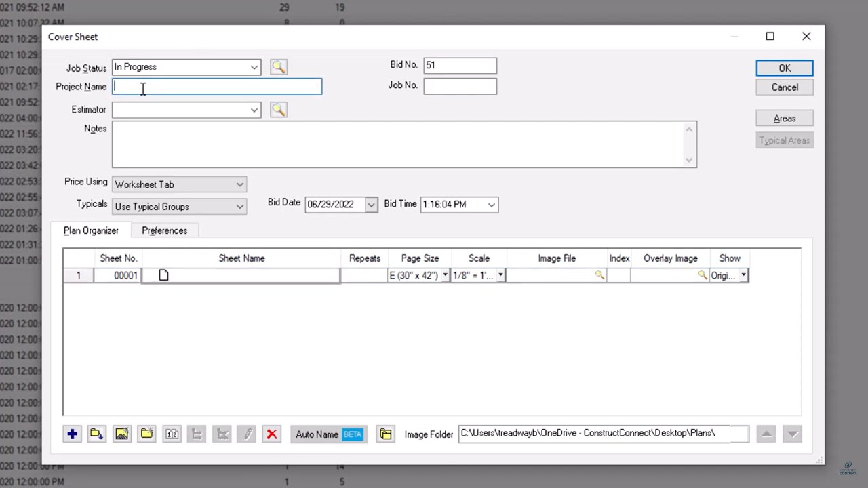868x488 pixels.
Task: Click the greyed-out pencil edit icon
Action: coord(247,434)
